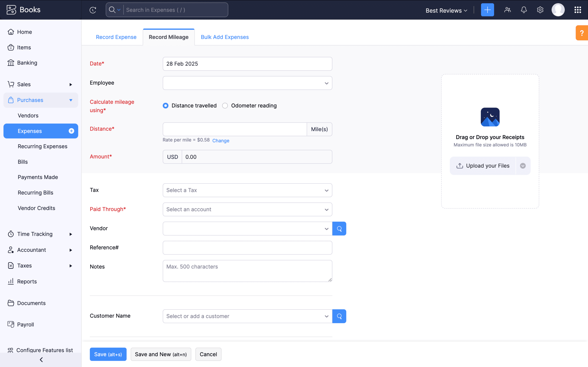
Task: Search vendors using the magnifier button
Action: [339, 229]
